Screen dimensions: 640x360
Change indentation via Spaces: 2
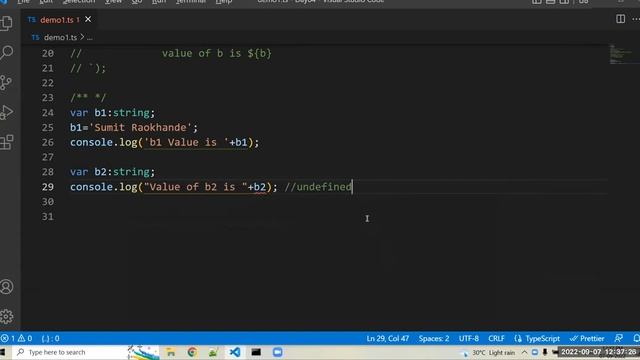433,338
